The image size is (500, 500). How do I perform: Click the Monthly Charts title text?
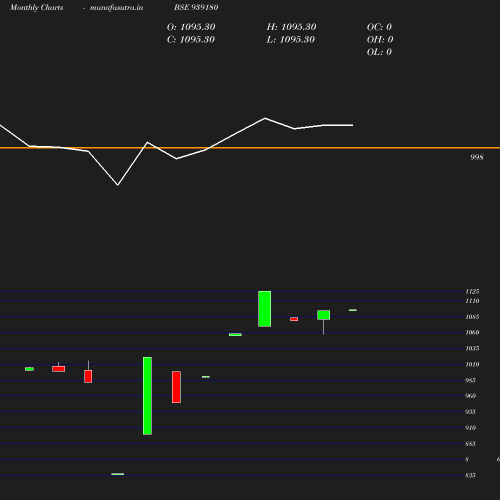(x=37, y=7)
